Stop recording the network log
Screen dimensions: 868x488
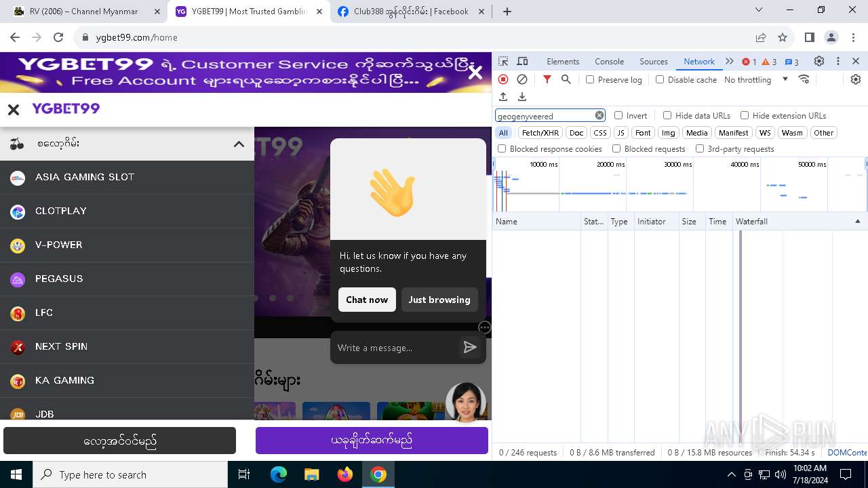[503, 79]
